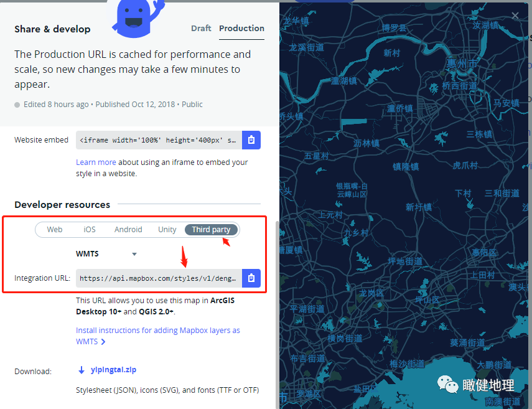Viewport: 532px width, 409px height.
Task: Click the 三和街道 label on map
Action: [x=502, y=193]
